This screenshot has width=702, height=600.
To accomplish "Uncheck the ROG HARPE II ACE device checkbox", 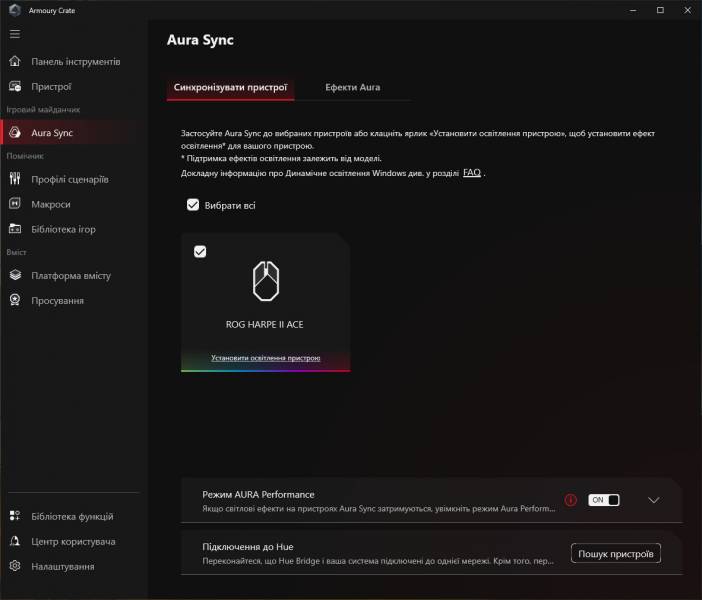I will coord(200,252).
